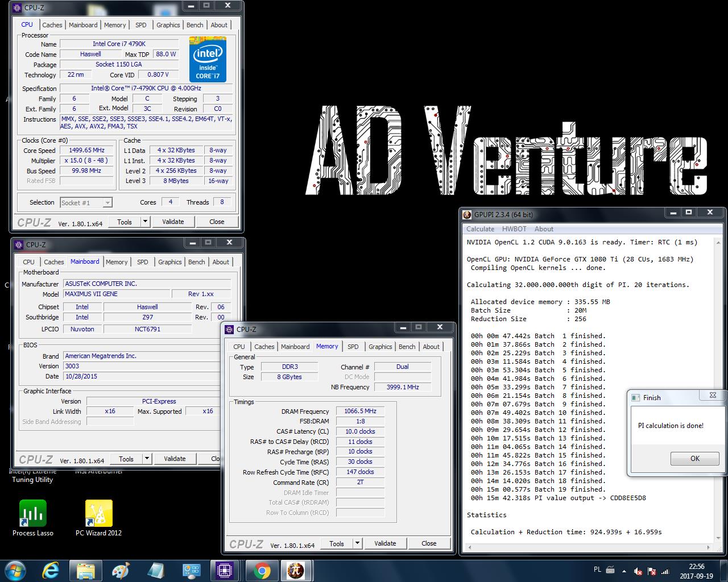Switch to Bench tab in top CPU-Z
Screen dimensions: 728x582
(195, 25)
